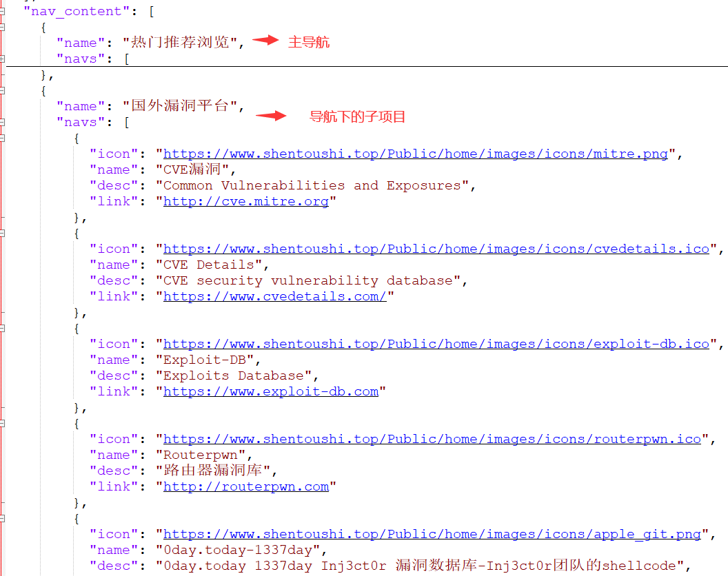Viewport: 728px width, 576px height.
Task: Click the value "CVE漏洞"
Action: 192,169
